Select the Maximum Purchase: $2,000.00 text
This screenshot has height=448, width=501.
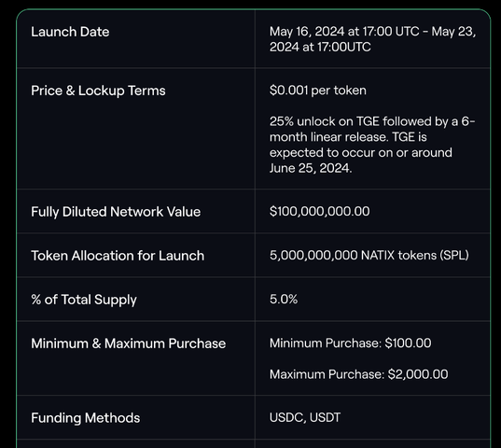(x=358, y=374)
